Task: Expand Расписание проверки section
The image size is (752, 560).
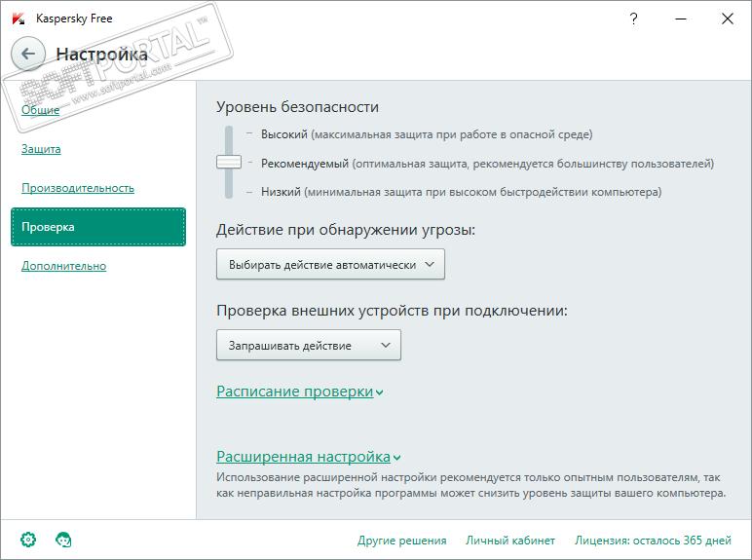Action: pyautogui.click(x=300, y=392)
